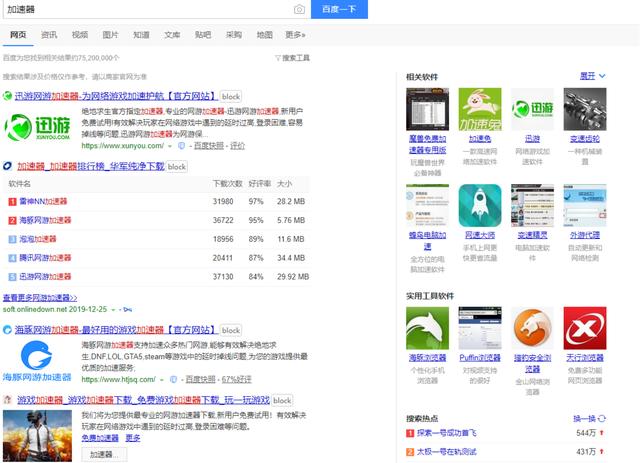Image resolution: width=640 pixels, height=463 pixels.
Task: Open 百度快照 for the xunyou.com result
Action: tap(209, 146)
